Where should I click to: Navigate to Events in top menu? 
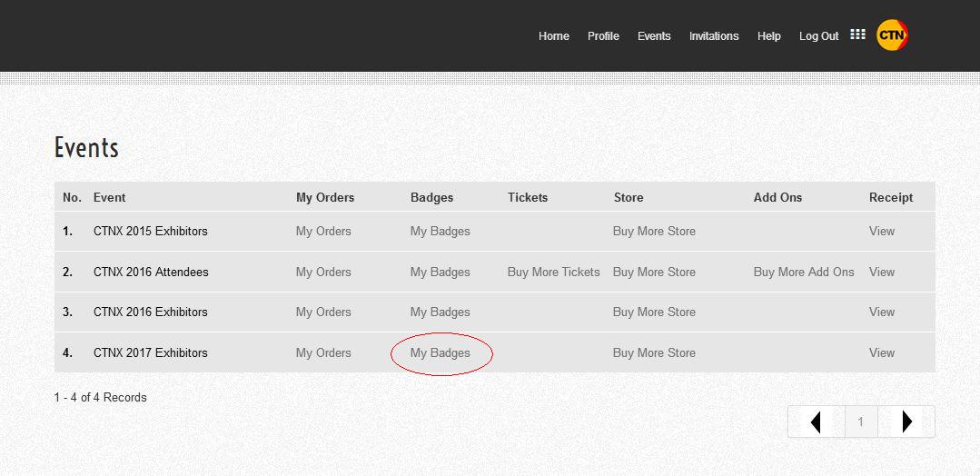pyautogui.click(x=654, y=36)
